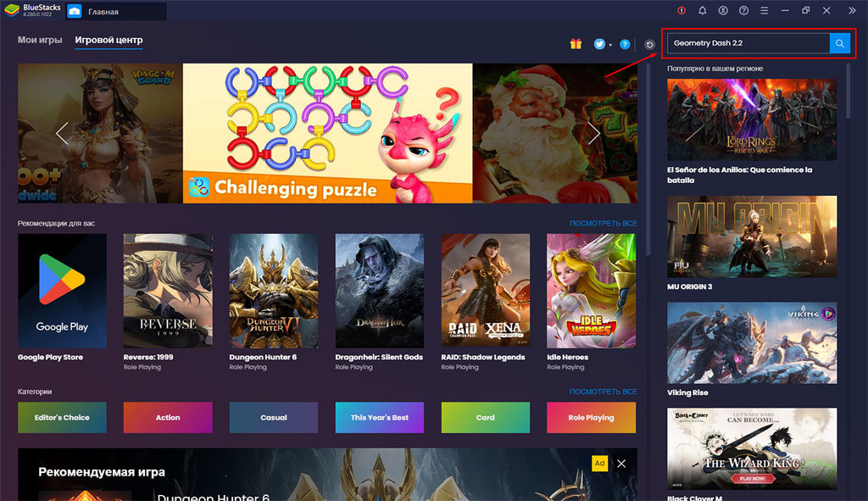Collapse the side panel with double chevron
This screenshot has height=501, width=868.
[x=852, y=10]
